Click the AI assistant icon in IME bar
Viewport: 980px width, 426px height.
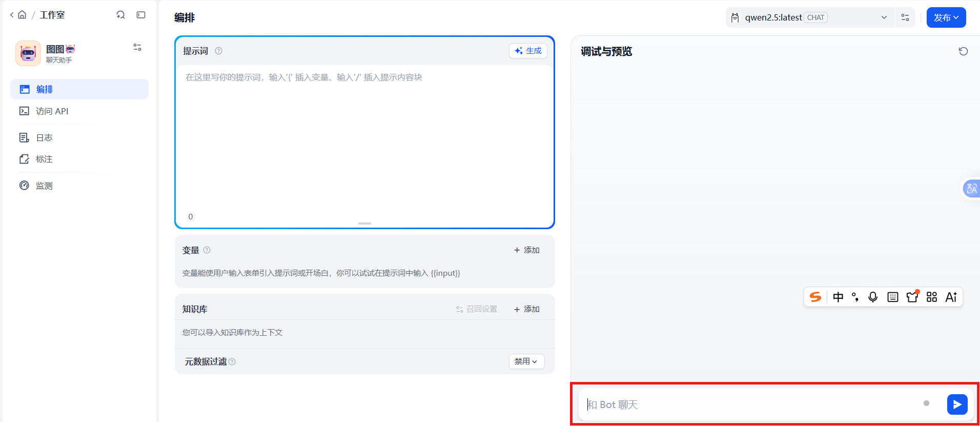tap(951, 297)
